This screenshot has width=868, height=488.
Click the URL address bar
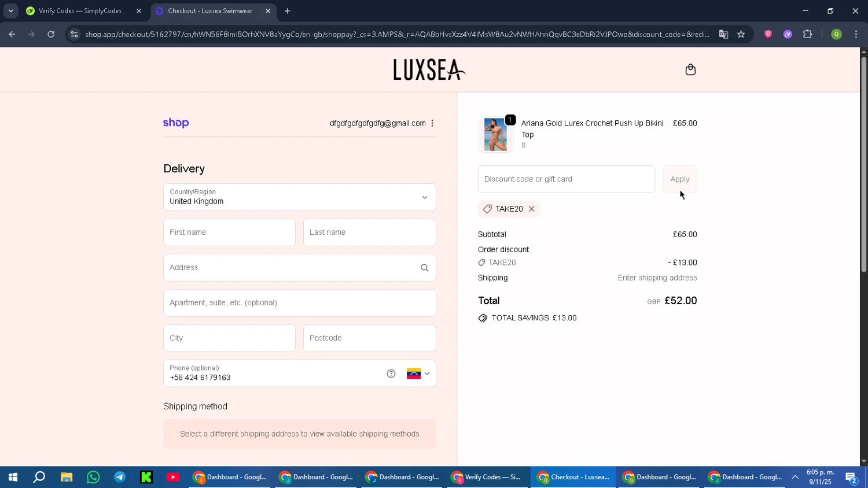(397, 35)
